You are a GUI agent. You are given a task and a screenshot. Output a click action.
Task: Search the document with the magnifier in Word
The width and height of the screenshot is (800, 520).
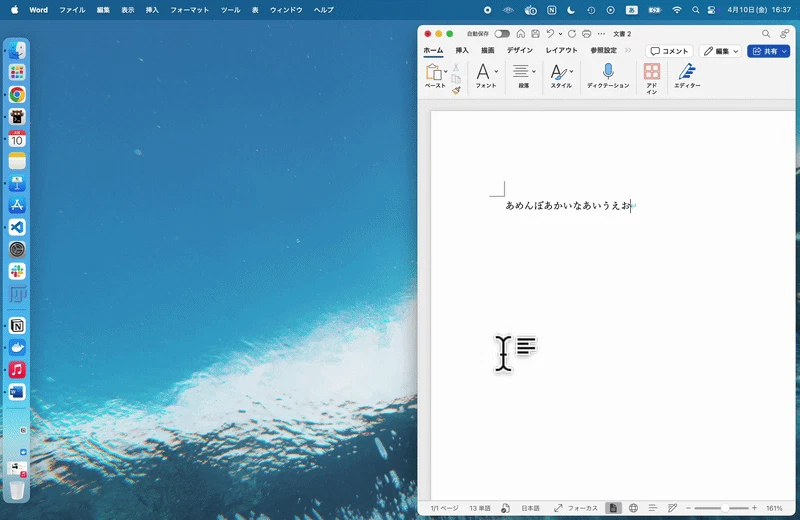click(766, 34)
